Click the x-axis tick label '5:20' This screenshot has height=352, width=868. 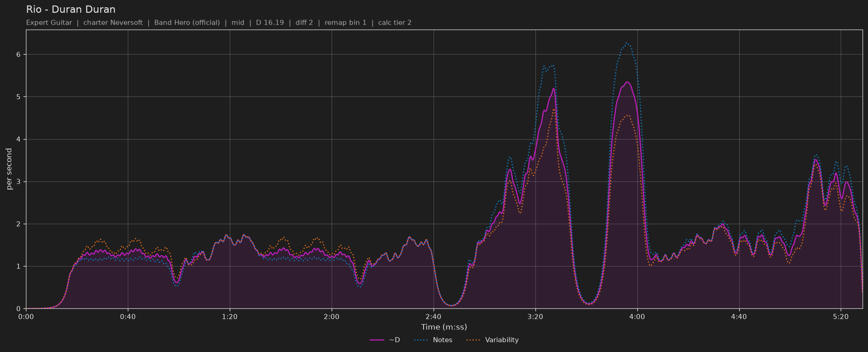(841, 317)
